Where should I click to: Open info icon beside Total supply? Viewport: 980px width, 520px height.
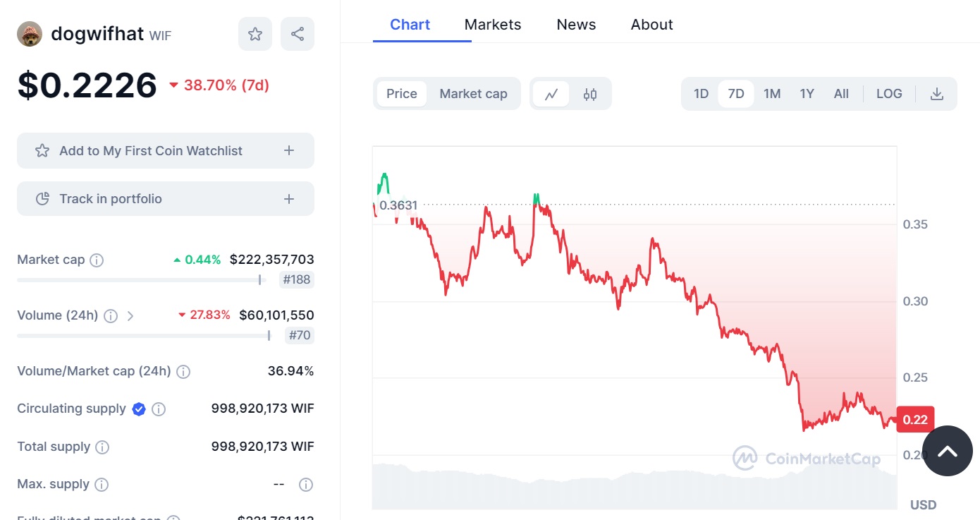pyautogui.click(x=102, y=447)
